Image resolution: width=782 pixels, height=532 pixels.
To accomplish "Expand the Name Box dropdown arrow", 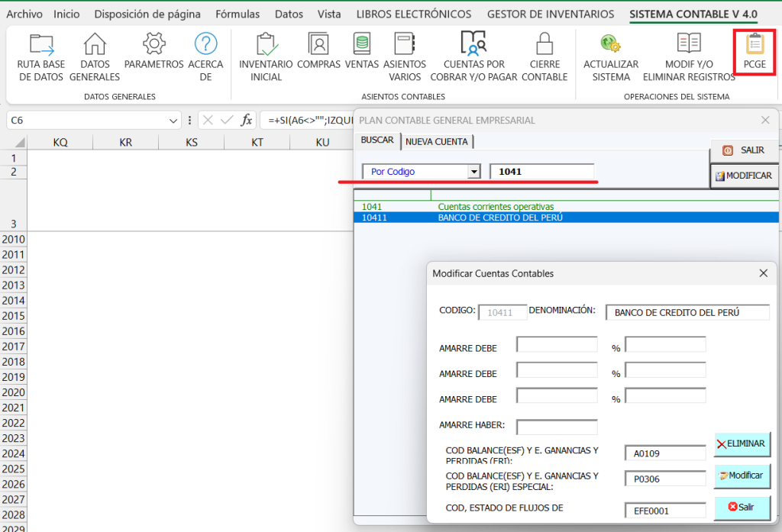I will click(x=173, y=121).
